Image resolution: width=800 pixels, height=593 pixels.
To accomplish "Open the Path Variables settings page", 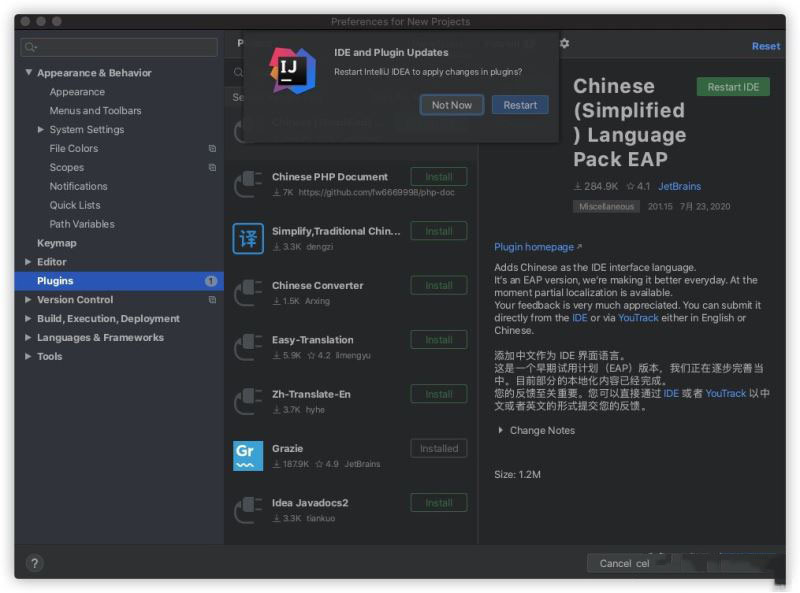I will click(82, 224).
